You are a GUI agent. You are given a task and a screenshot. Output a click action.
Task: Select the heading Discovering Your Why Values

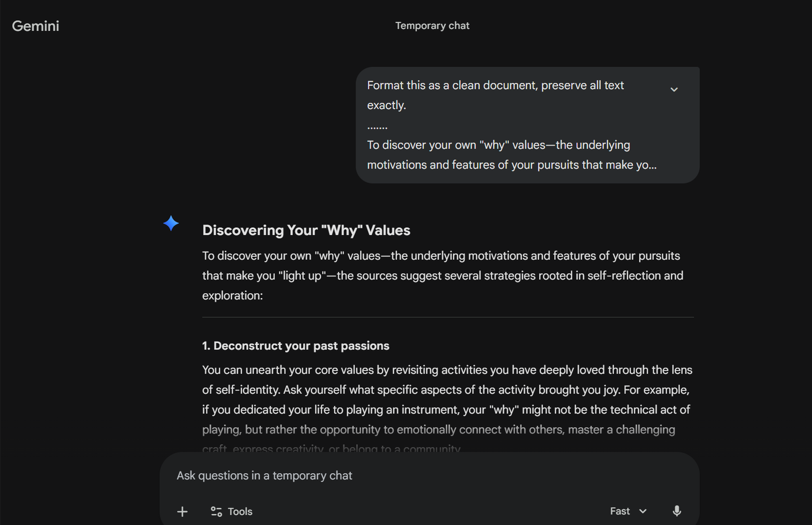pyautogui.click(x=306, y=230)
